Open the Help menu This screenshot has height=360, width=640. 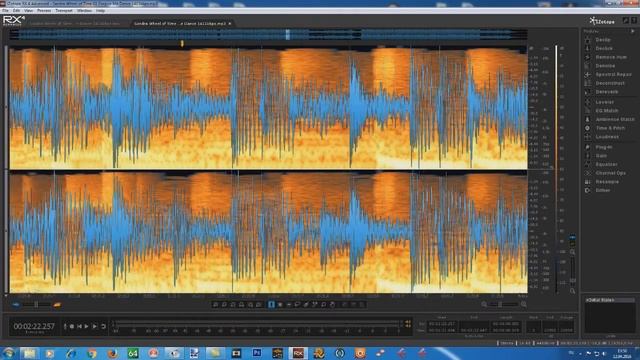coord(100,11)
